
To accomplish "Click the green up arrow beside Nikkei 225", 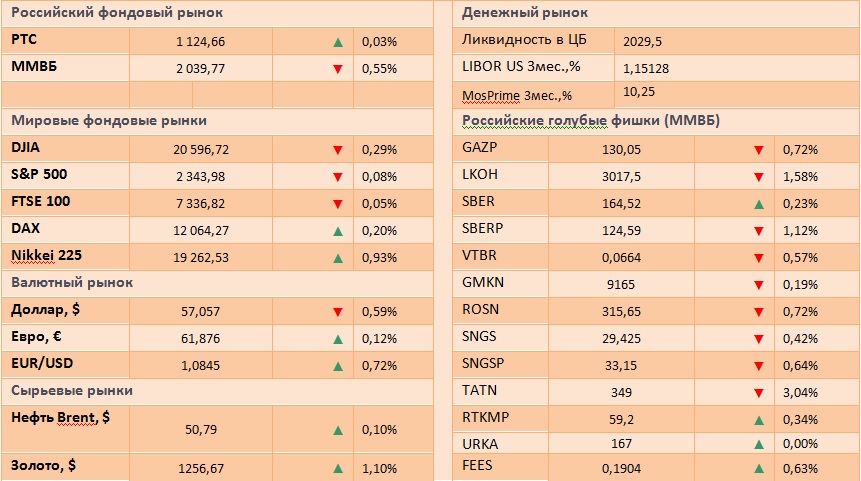I will [337, 258].
